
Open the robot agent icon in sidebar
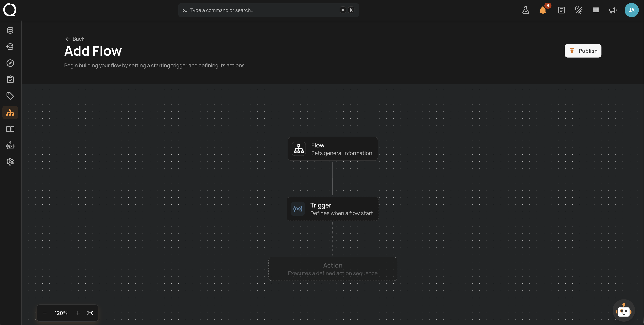click(10, 146)
